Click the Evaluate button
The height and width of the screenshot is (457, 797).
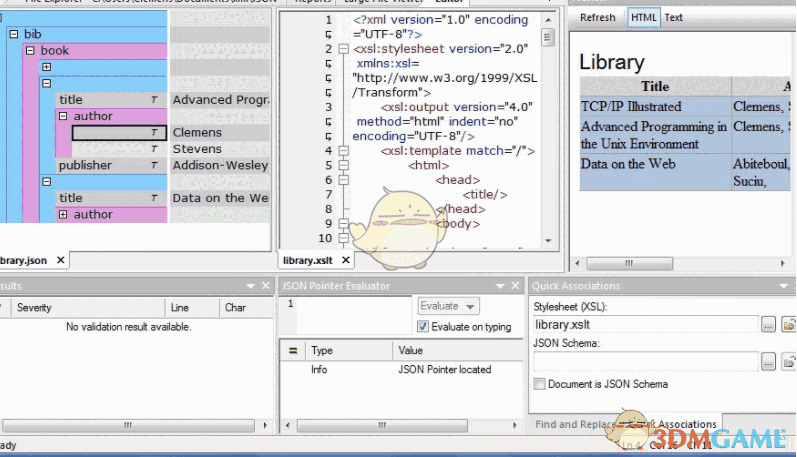(440, 306)
